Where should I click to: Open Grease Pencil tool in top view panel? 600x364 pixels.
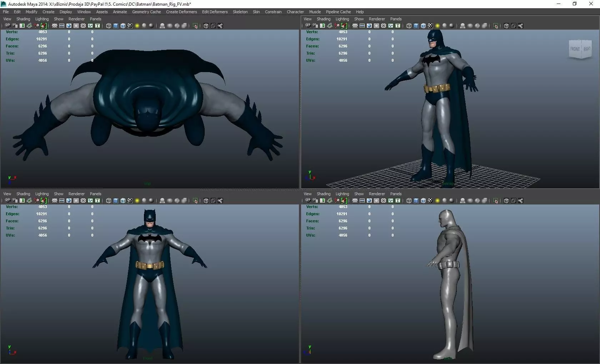[44, 26]
